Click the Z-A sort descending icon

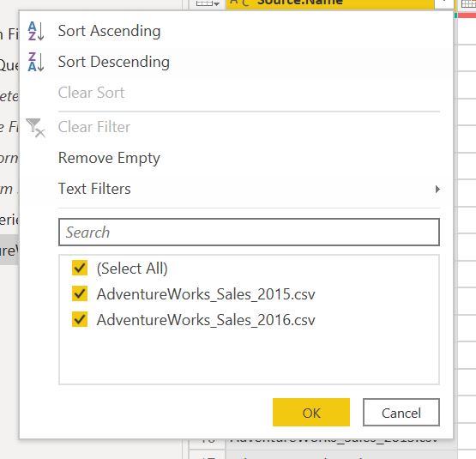(36, 62)
